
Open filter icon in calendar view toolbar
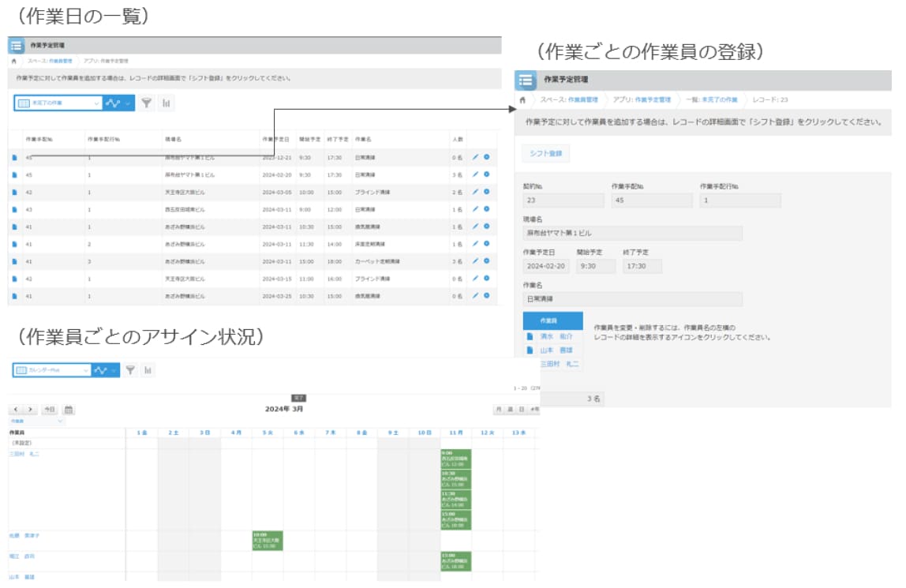(x=130, y=370)
